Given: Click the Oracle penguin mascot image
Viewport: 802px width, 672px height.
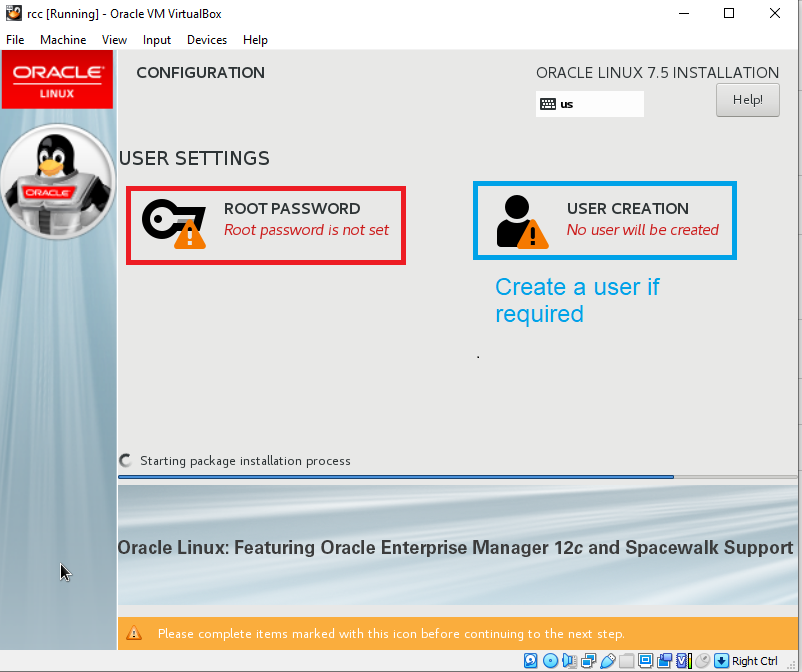Looking at the screenshot, I should (57, 182).
